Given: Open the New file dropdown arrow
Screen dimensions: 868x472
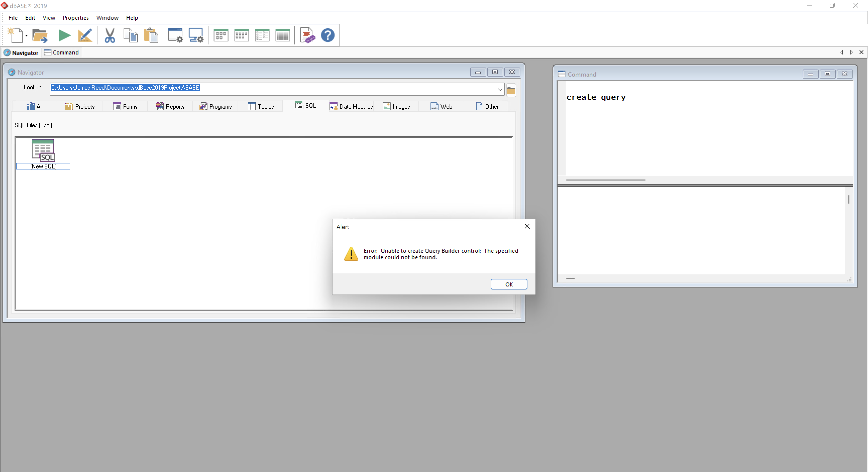Looking at the screenshot, I should tap(26, 36).
